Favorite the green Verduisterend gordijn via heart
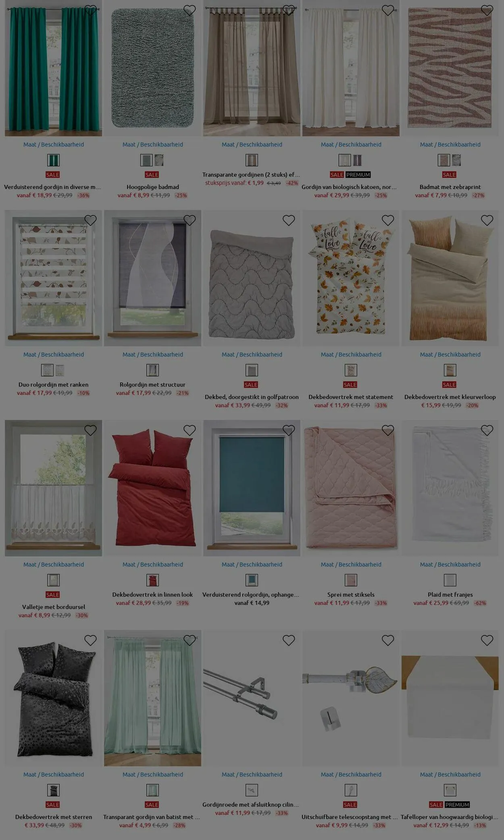Viewport: 504px width, 840px height. 90,10
